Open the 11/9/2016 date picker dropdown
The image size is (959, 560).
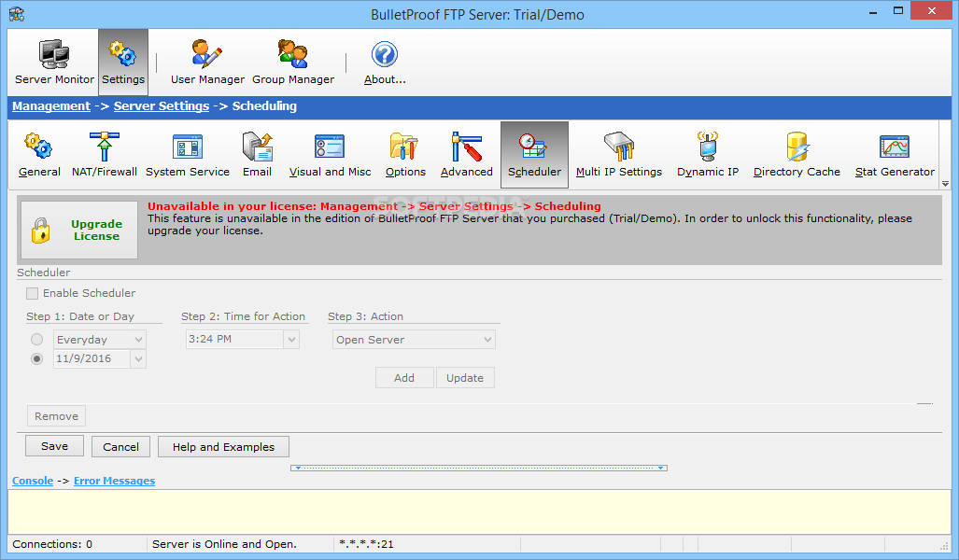[139, 358]
